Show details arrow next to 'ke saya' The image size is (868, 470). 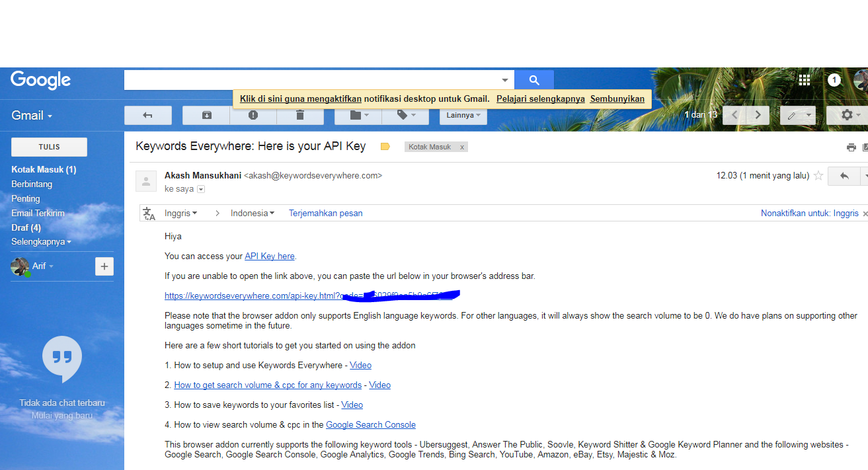[201, 189]
